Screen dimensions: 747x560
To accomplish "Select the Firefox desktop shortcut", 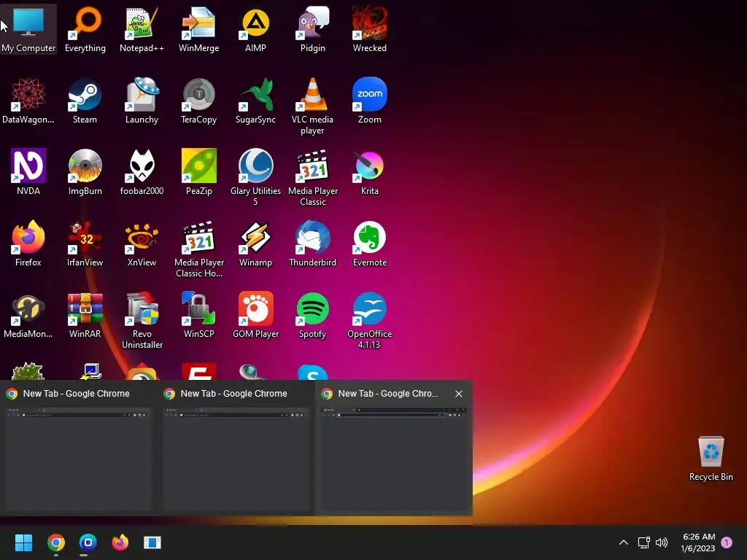I will pyautogui.click(x=28, y=244).
